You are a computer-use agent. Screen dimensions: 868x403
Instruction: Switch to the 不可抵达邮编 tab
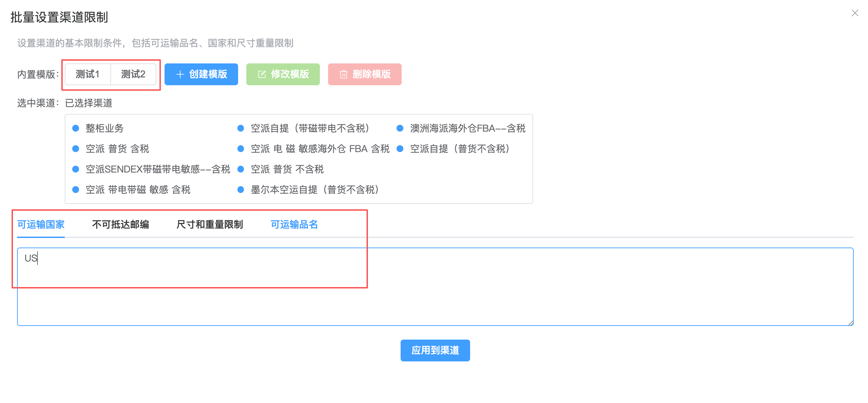[120, 224]
